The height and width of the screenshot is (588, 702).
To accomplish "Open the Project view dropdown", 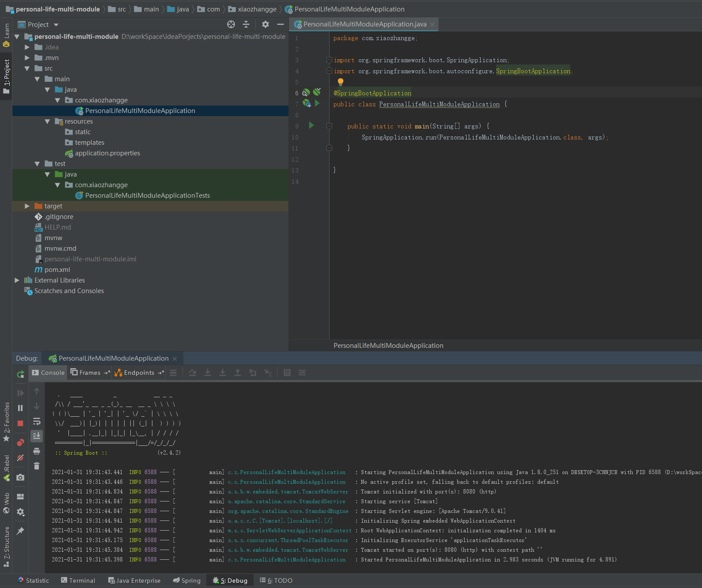I will click(56, 25).
